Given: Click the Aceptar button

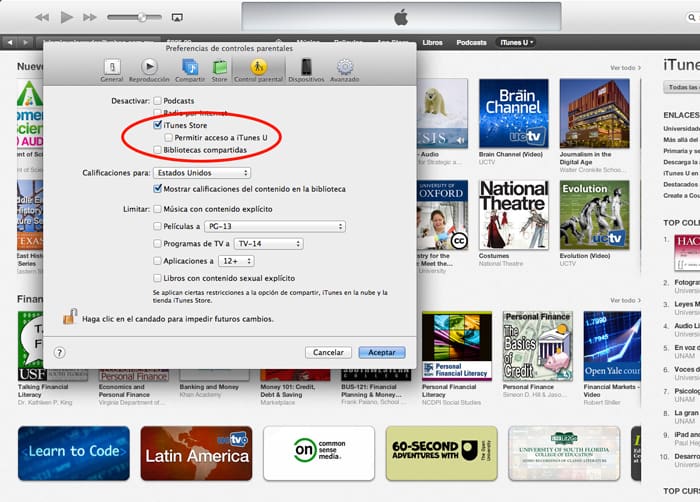Looking at the screenshot, I should click(x=382, y=352).
